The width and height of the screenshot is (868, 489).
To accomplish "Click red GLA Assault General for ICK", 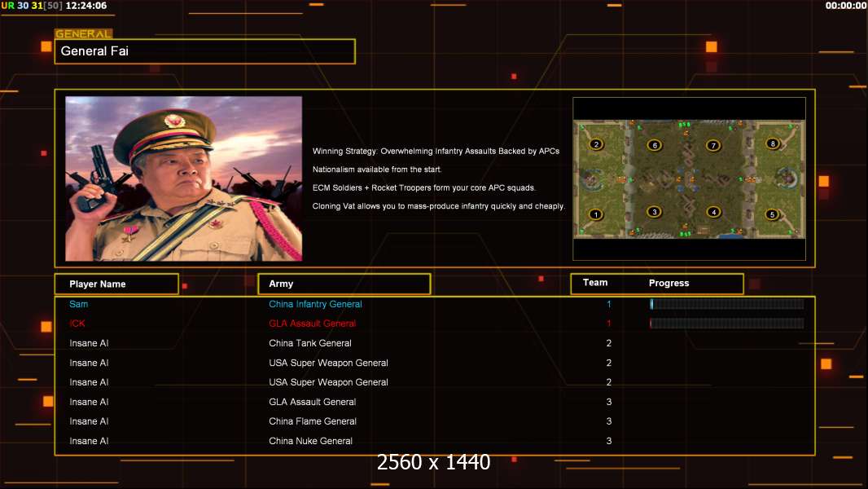I will coord(312,324).
